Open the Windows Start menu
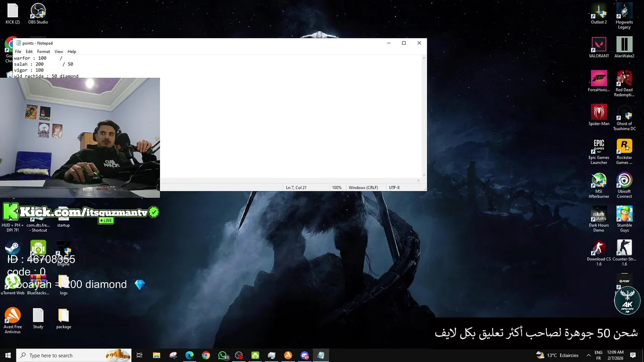644x362 pixels. click(8, 355)
